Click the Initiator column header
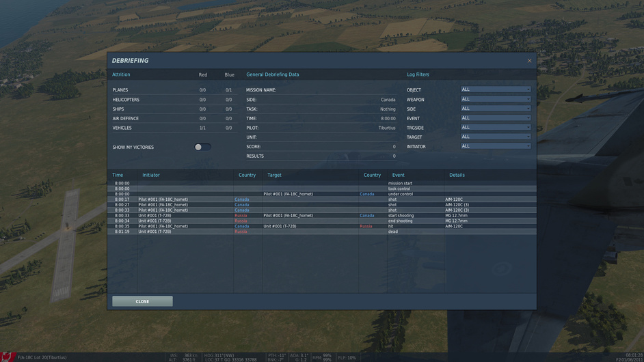The width and height of the screenshot is (644, 362). pyautogui.click(x=151, y=175)
